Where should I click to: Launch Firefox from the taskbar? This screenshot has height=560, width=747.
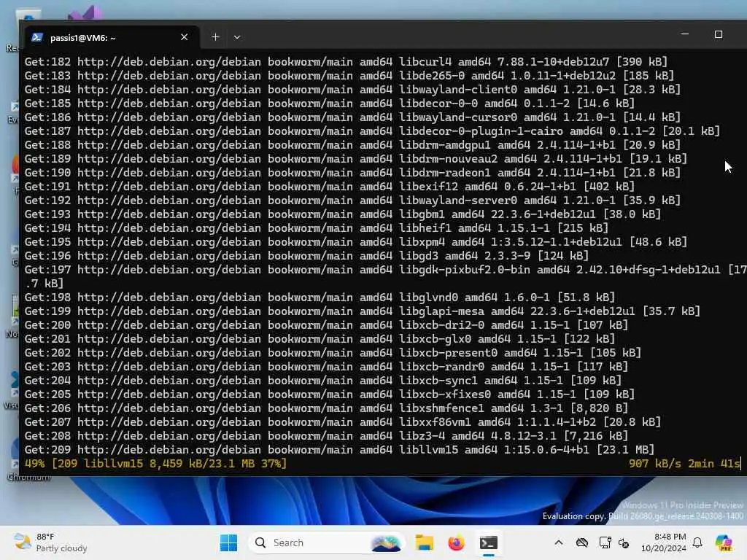click(x=456, y=542)
